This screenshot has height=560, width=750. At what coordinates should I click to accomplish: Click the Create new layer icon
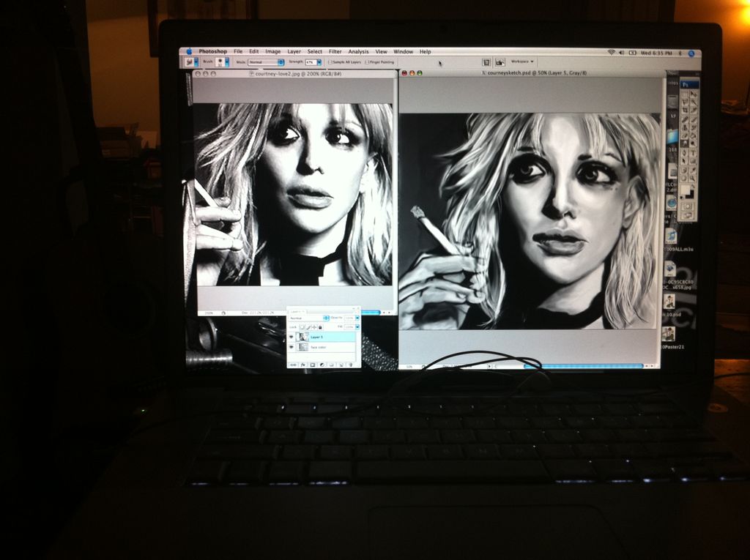pyautogui.click(x=341, y=365)
